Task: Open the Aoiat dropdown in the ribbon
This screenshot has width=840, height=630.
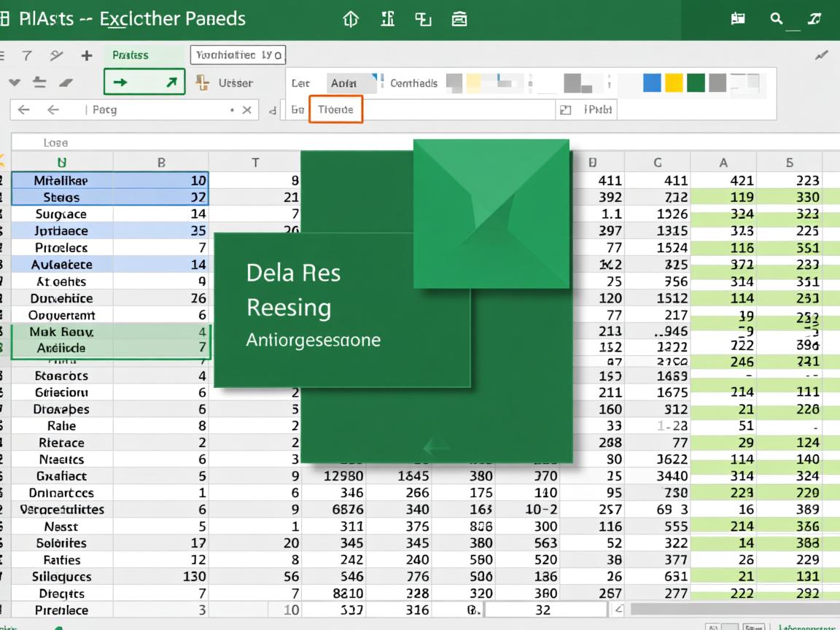Action: point(351,83)
